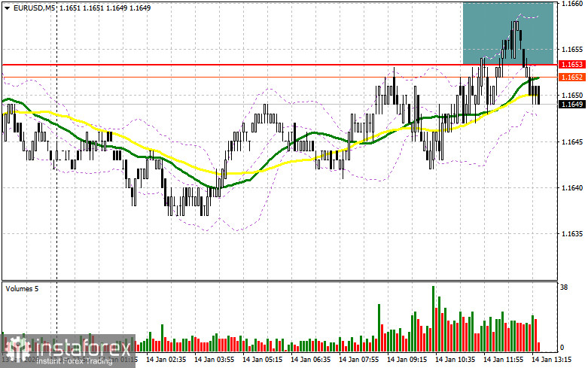
Task: Click the 0 volume scale value
Action: (x=562, y=348)
